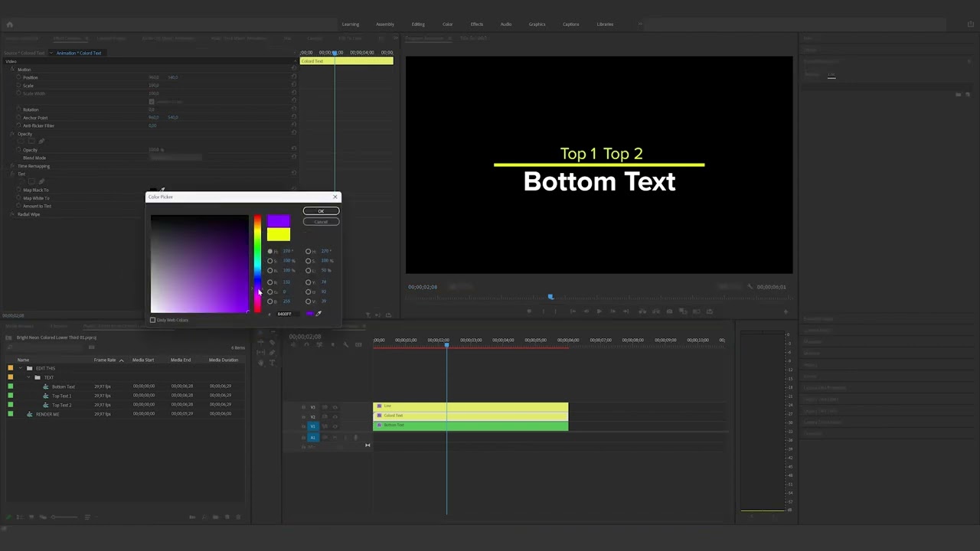Collapse the EDIT THIS bin
The height and width of the screenshot is (551, 980).
[x=22, y=368]
